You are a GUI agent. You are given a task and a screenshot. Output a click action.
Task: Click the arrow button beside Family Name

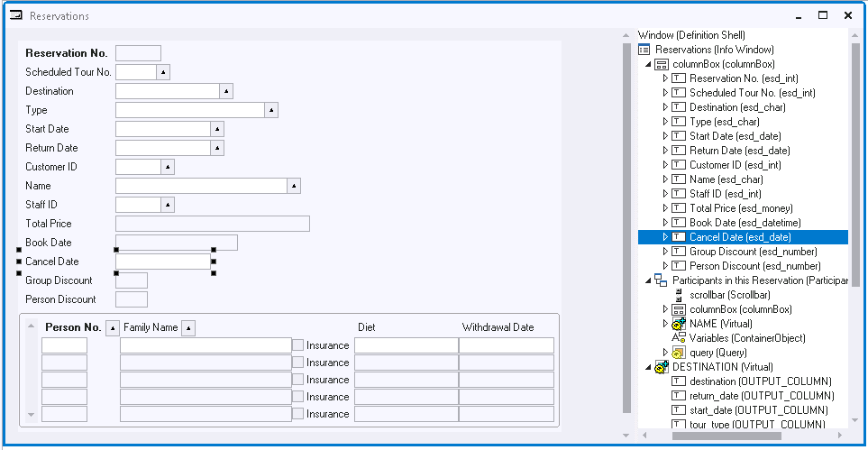(187, 328)
